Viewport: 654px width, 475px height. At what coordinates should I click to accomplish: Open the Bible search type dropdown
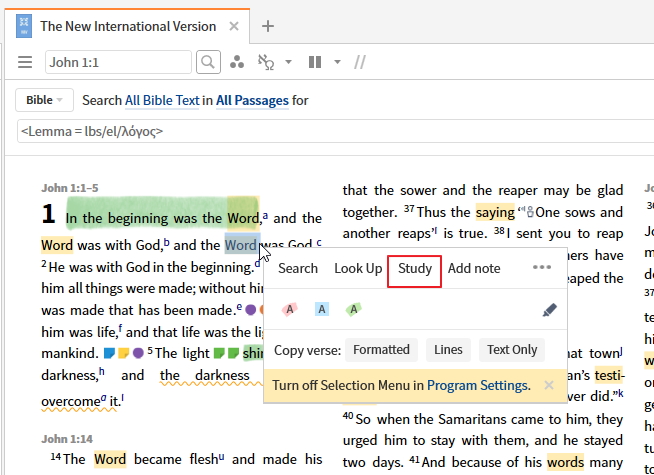[45, 100]
